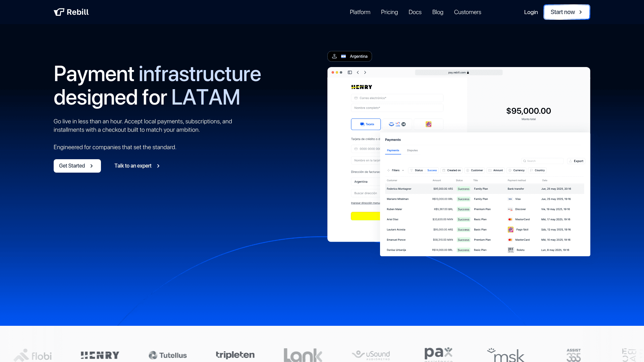Switch to the Disputes tab
The width and height of the screenshot is (644, 362).
[x=412, y=150]
